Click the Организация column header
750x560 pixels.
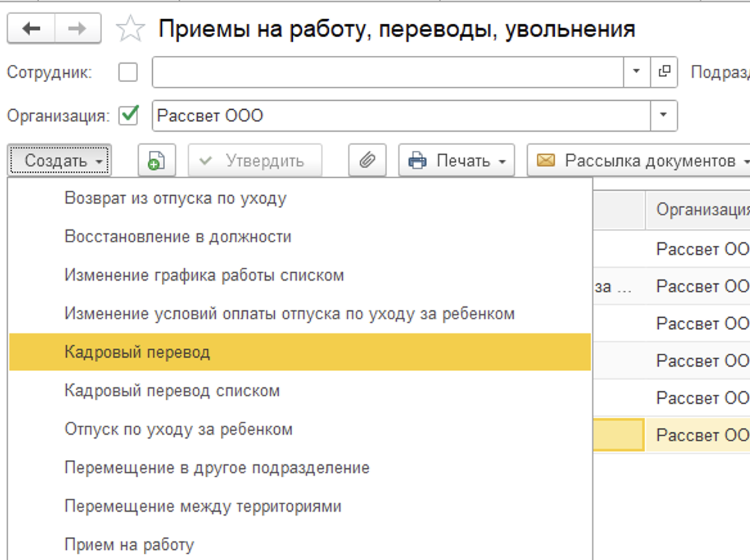(x=699, y=209)
